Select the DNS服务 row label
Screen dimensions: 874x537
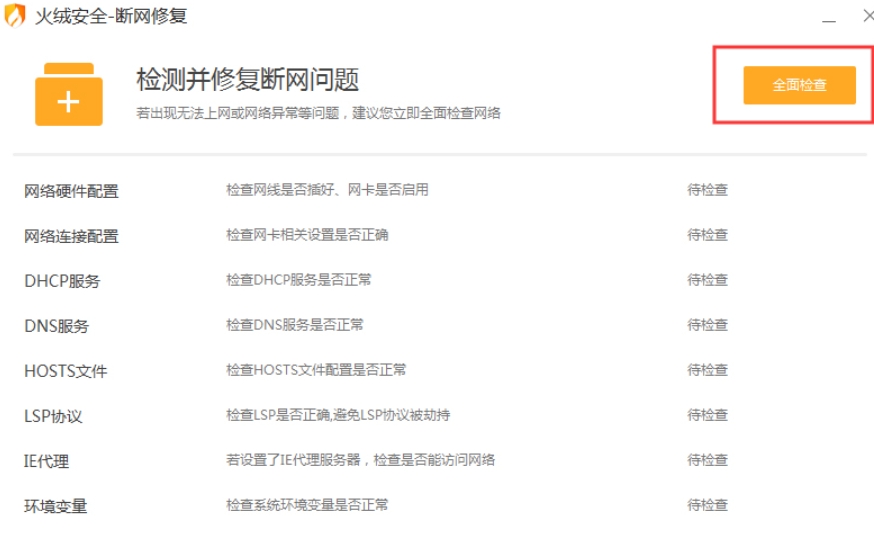pos(57,326)
